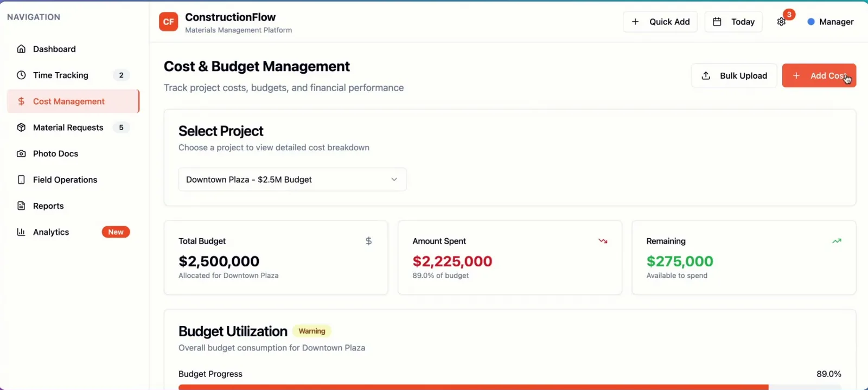Go to Time Tracking
Image resolution: width=868 pixels, height=390 pixels.
73,75
